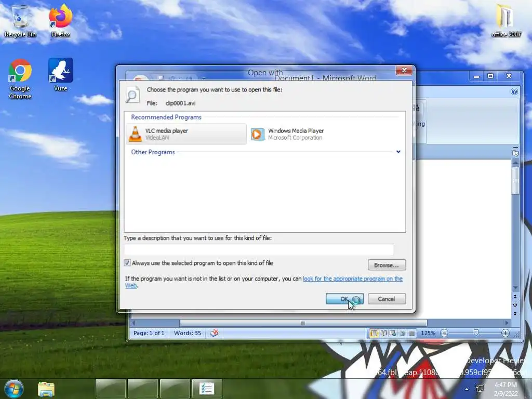Click Word's scroll right arrow

click(507, 323)
